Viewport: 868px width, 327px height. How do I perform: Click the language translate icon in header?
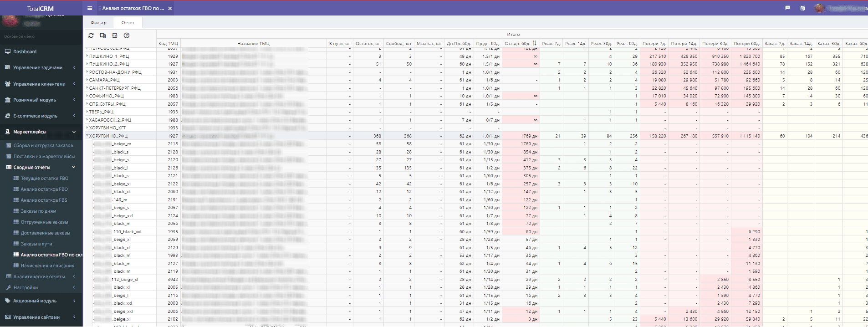(803, 8)
